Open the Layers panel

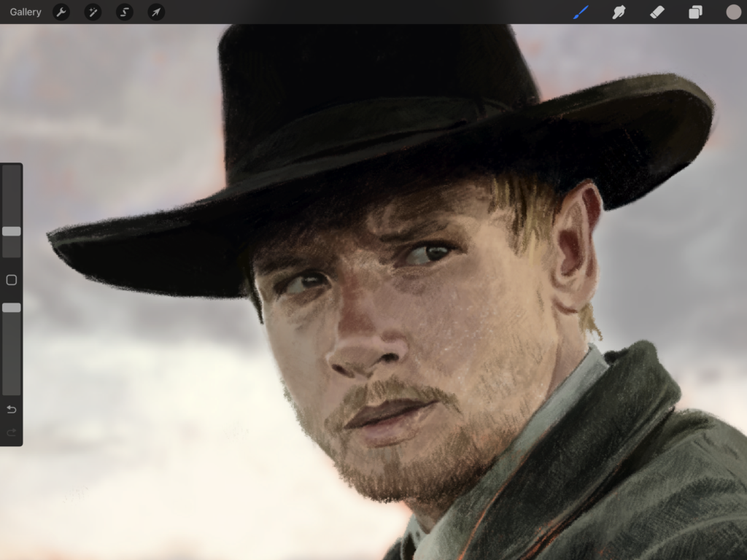(x=695, y=12)
